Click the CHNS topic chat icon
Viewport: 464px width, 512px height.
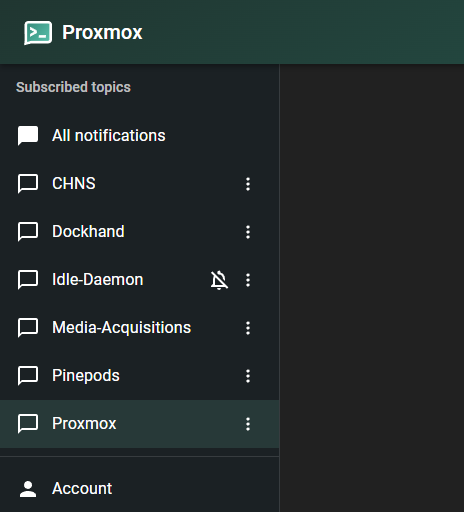pyautogui.click(x=28, y=184)
